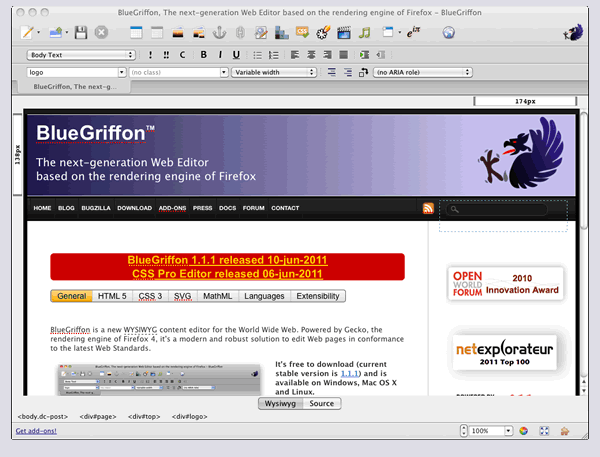
Task: Insert a link with the chain icon
Action: pyautogui.click(x=240, y=33)
